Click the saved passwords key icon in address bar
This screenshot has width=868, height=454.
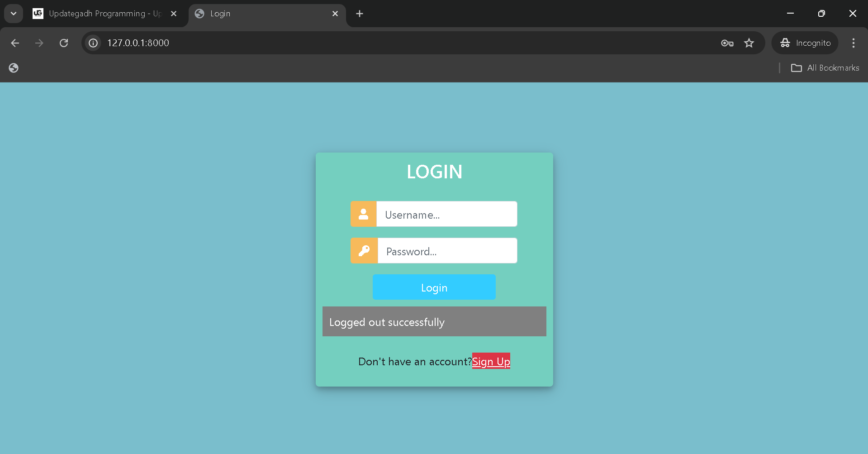(727, 43)
